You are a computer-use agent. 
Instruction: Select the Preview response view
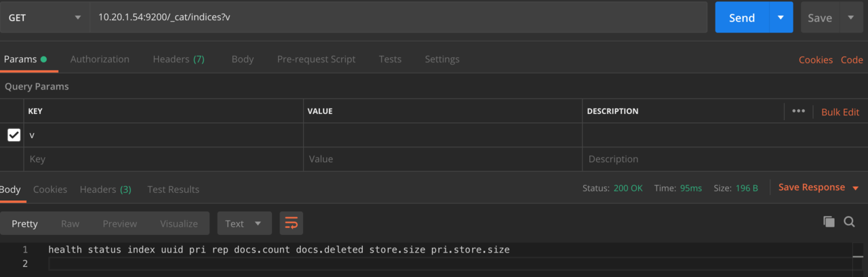[120, 223]
